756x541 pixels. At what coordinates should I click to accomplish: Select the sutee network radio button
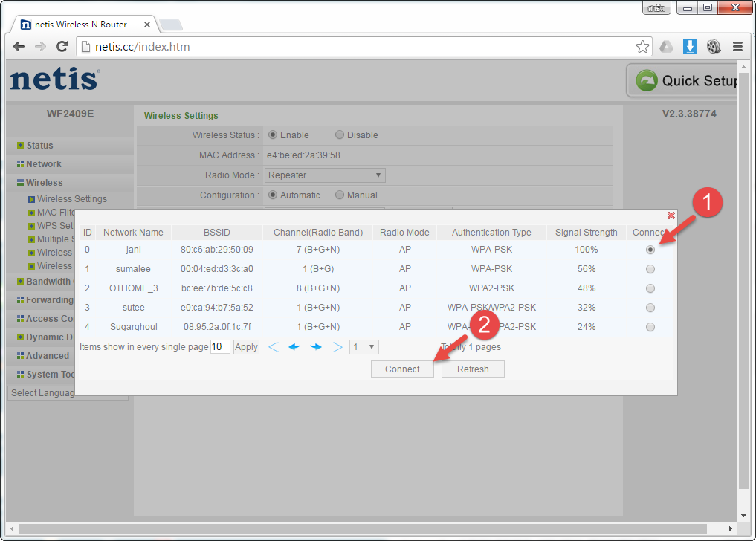[650, 308]
